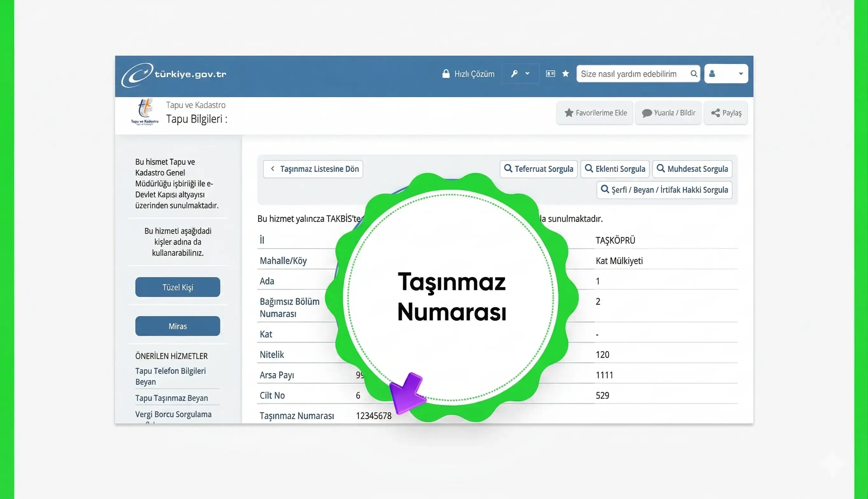Click the Bağımsız Bölüm Numarası label

(x=289, y=307)
